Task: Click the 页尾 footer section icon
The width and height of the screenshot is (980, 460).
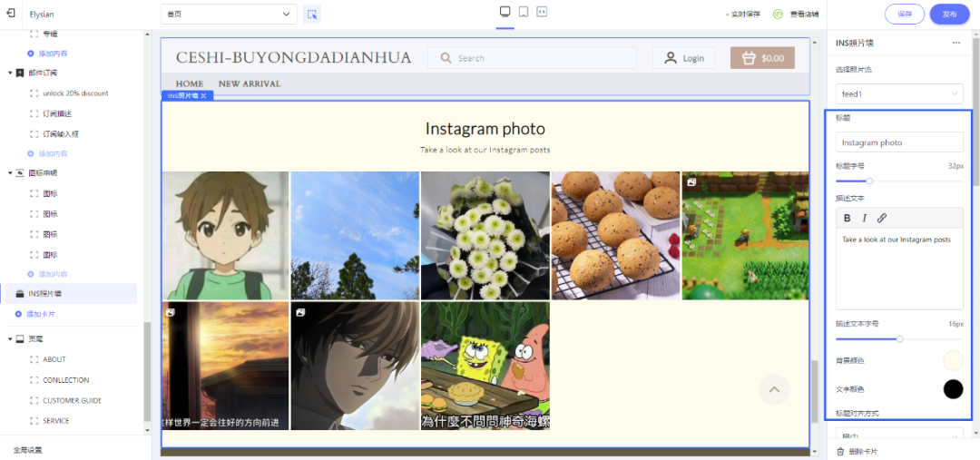Action: pos(20,338)
